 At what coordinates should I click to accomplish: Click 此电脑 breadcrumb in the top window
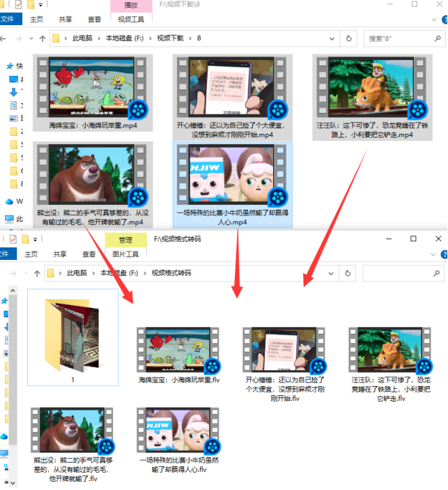[82, 38]
